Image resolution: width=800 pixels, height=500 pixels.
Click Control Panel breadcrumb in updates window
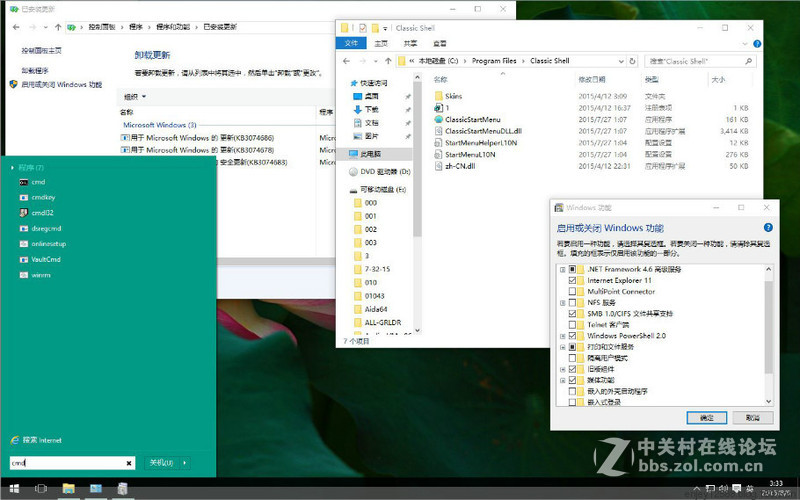(102, 27)
